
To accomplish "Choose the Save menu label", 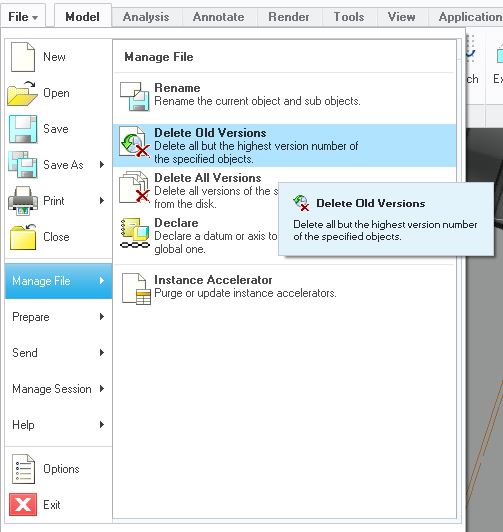I will [x=56, y=129].
